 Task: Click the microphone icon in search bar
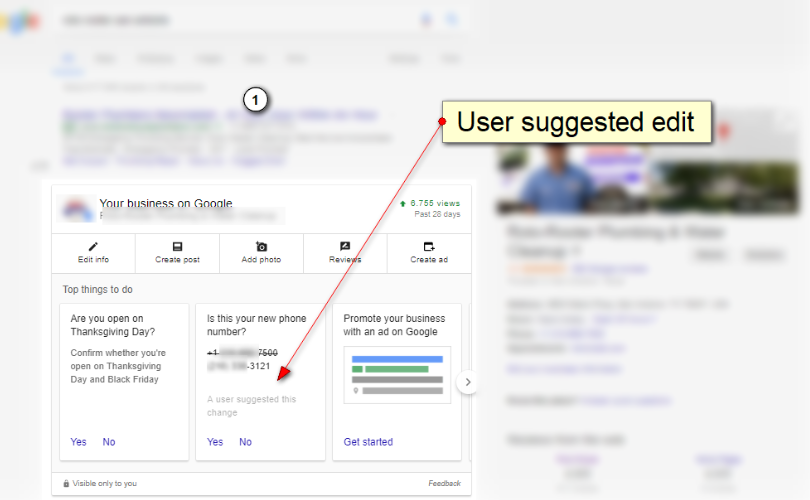[x=426, y=20]
